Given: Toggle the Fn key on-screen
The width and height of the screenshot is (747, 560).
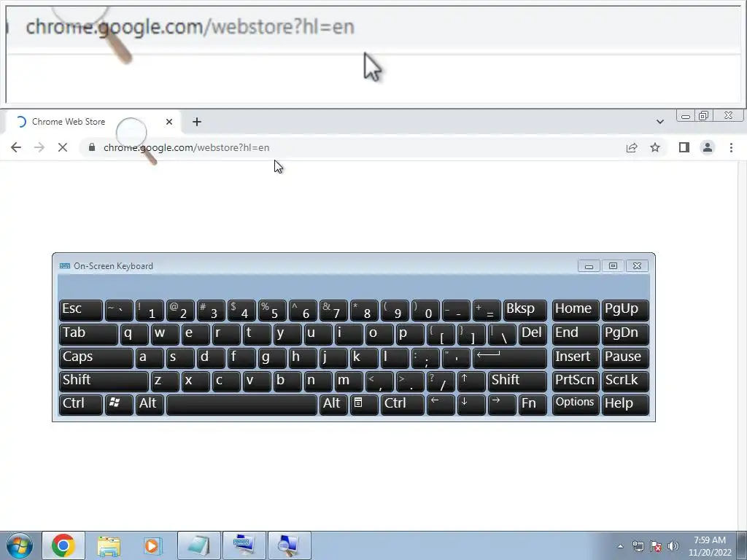Looking at the screenshot, I should tap(533, 405).
